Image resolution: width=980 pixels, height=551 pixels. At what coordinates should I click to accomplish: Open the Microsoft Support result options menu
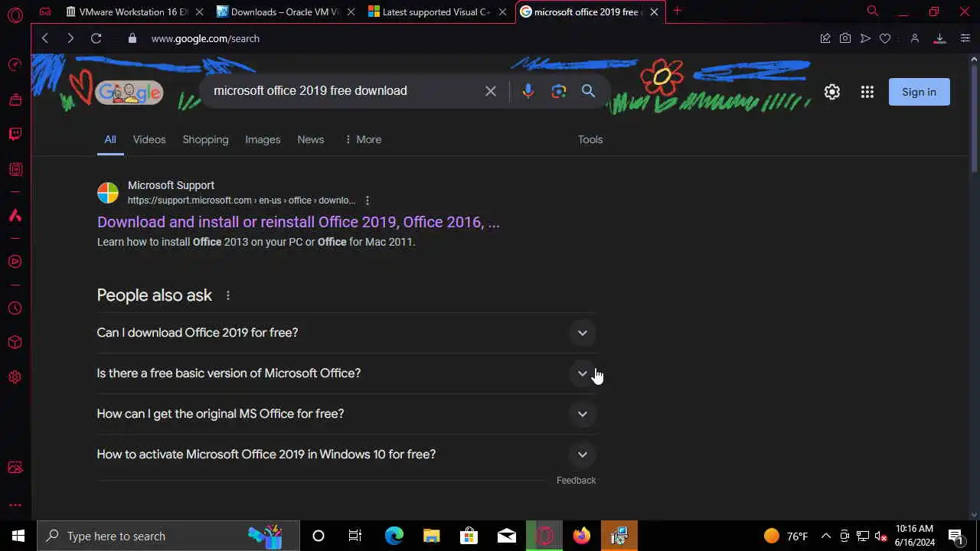click(367, 201)
